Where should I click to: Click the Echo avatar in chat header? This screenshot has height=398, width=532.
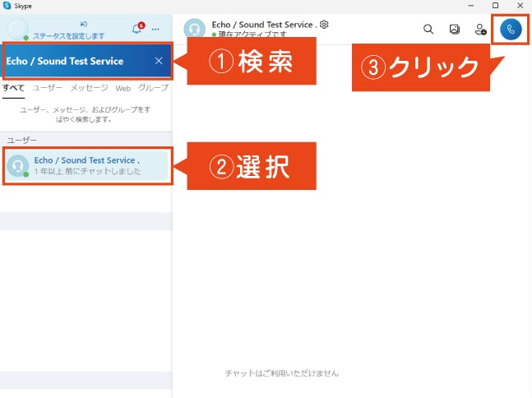point(194,29)
